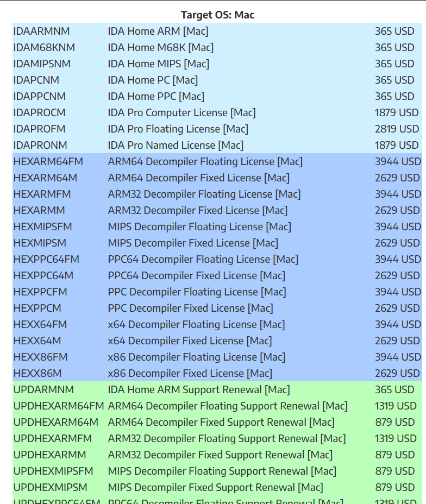Select product code HEXMIPSFM

(43, 226)
